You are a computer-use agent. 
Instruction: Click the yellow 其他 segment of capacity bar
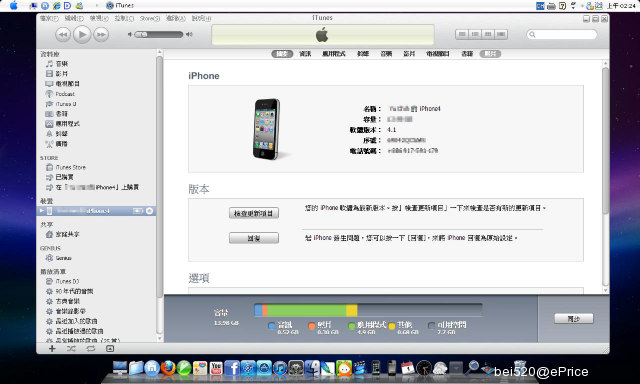coord(352,310)
